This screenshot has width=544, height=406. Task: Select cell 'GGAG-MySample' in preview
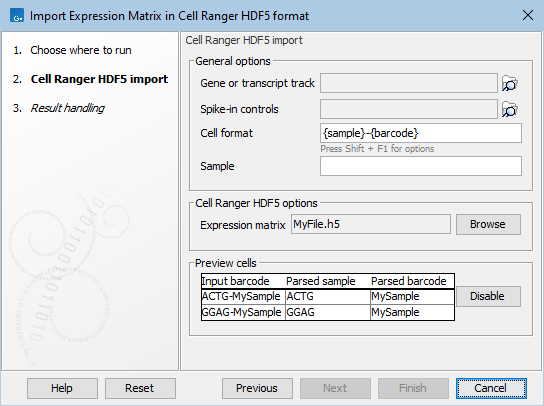[243, 312]
